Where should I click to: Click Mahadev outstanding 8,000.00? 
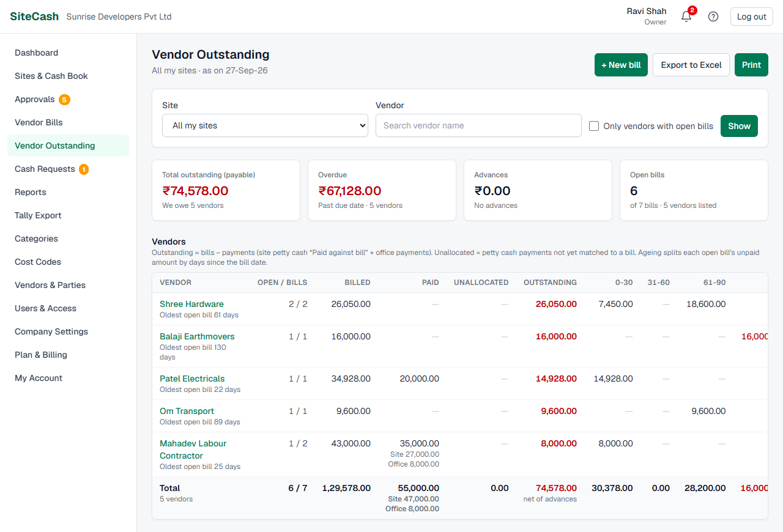(558, 443)
